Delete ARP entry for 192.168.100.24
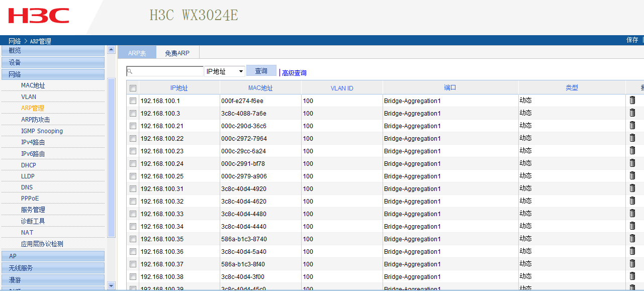The width and height of the screenshot is (644, 292). (x=632, y=163)
